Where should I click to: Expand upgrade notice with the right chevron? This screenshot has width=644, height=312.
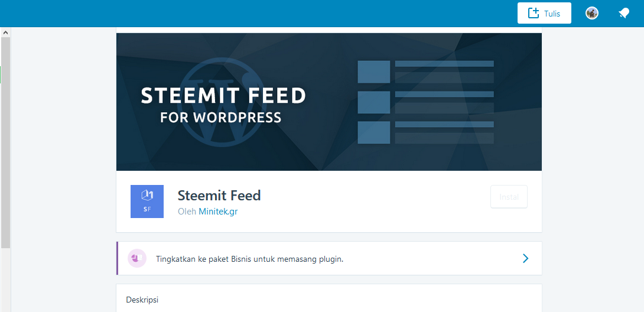[x=525, y=258]
